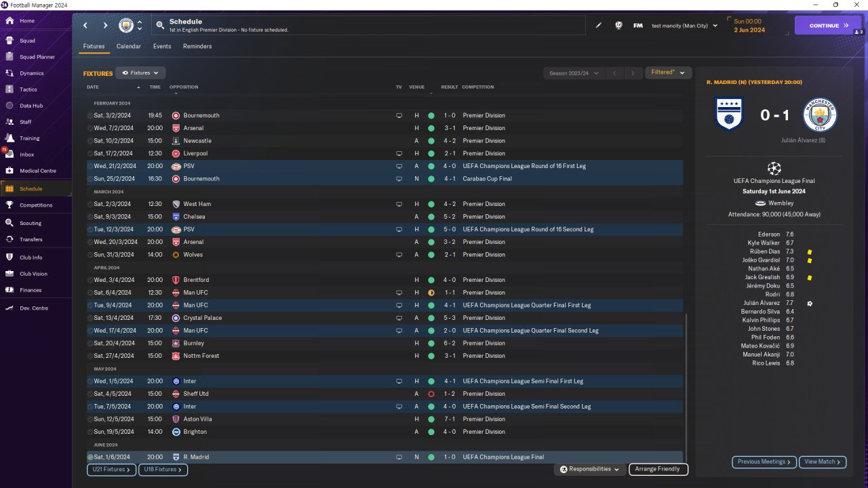Click the search magnifier icon
868x488 pixels.
pos(160,25)
